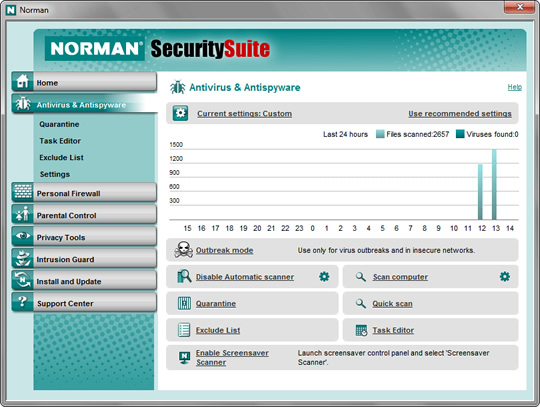Open Task Editor link in main panel
The image size is (540, 407).
click(393, 330)
